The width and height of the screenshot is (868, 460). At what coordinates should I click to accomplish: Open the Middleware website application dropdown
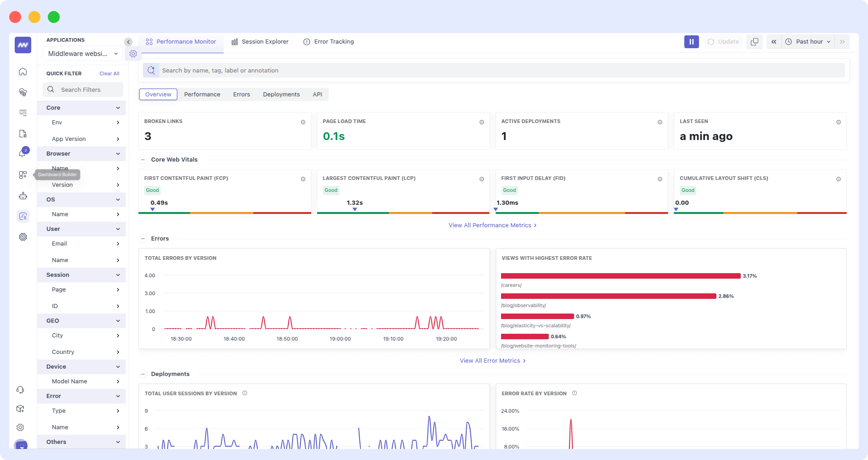[x=82, y=54]
